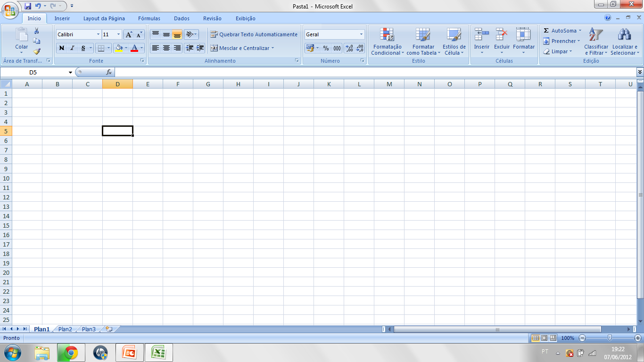Open text orientation options
The height and width of the screenshot is (362, 644).
pos(191,34)
